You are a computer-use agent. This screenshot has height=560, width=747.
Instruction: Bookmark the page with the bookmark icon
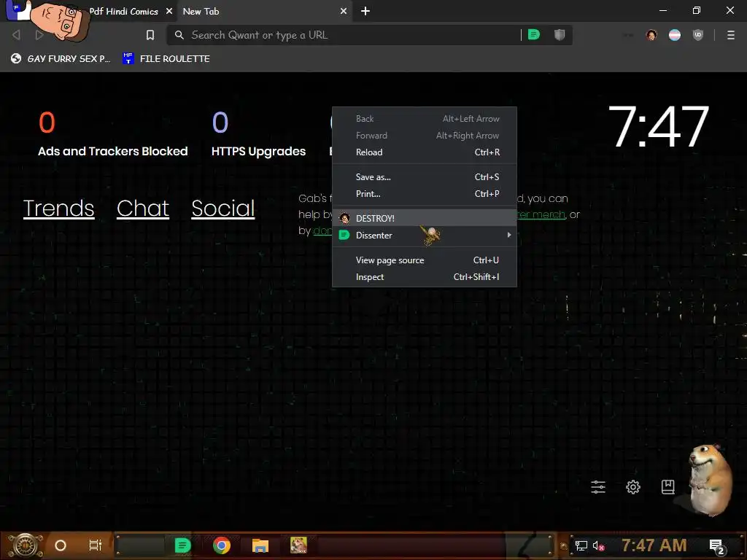click(x=150, y=35)
